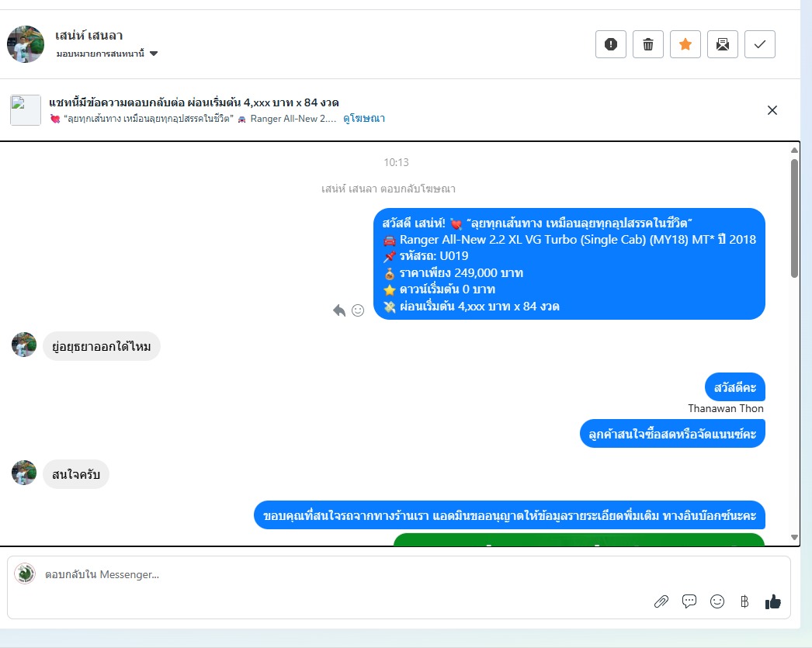
Task: Mark conversation unread with envelope icon
Action: point(723,44)
